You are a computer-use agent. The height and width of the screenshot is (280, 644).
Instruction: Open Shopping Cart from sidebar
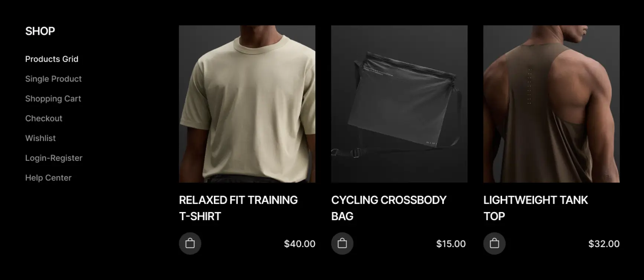(x=53, y=98)
